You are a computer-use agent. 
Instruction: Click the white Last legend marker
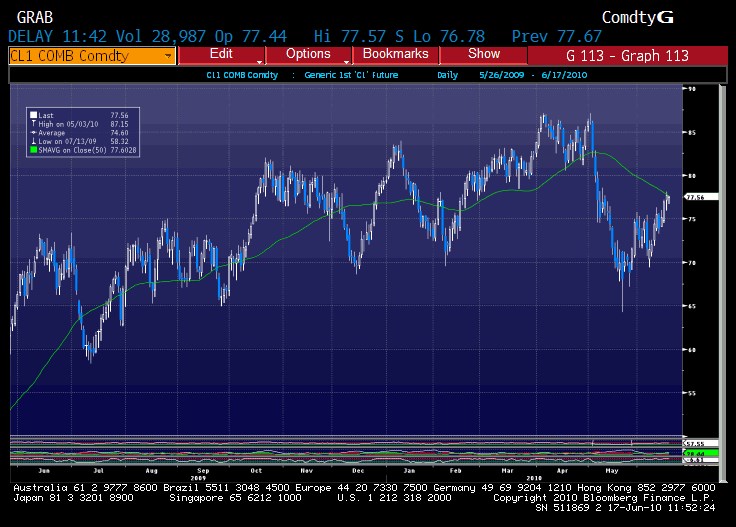coord(33,115)
